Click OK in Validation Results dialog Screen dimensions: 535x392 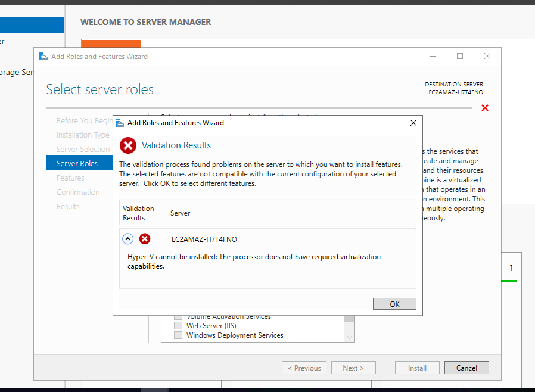(x=394, y=304)
